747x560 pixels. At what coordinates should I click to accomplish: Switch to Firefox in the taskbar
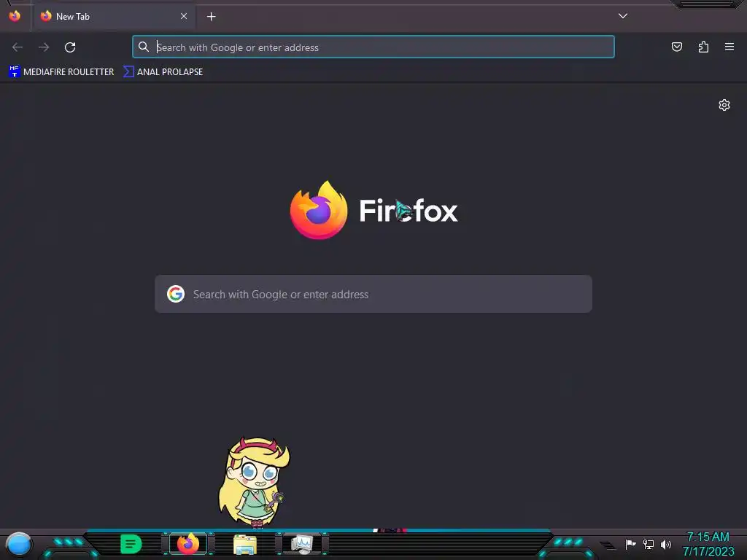point(188,544)
